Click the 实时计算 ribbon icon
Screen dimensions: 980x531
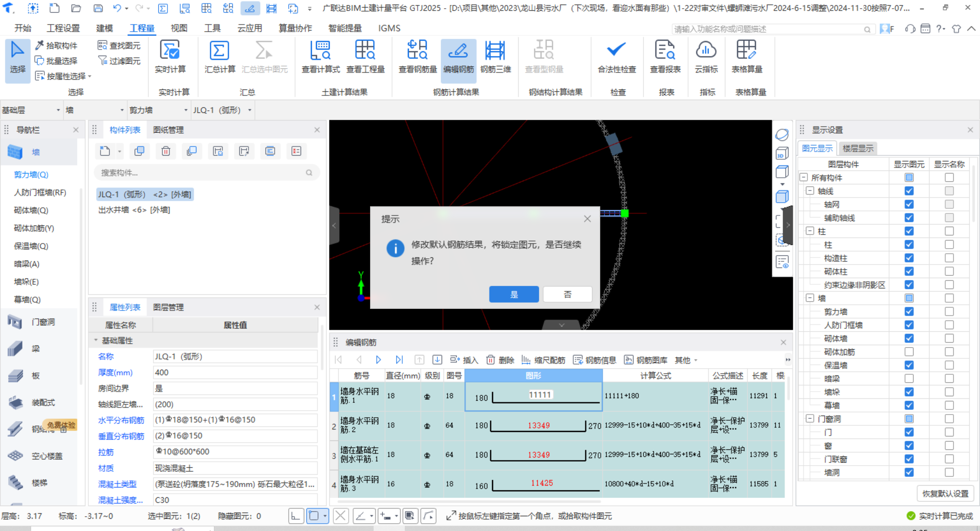click(x=170, y=57)
